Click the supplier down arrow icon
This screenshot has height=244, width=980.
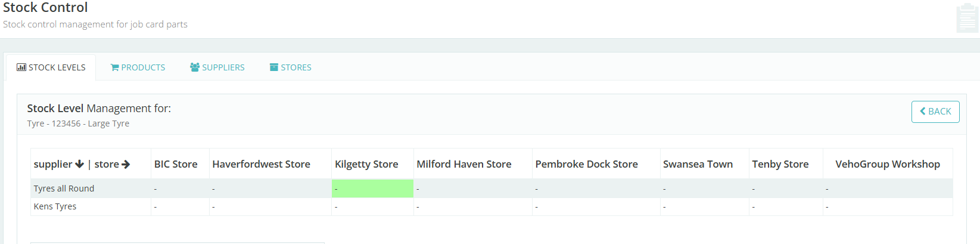coord(79,164)
